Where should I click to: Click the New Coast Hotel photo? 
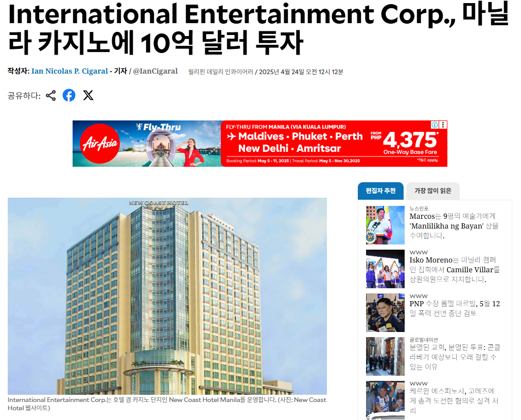tap(167, 296)
